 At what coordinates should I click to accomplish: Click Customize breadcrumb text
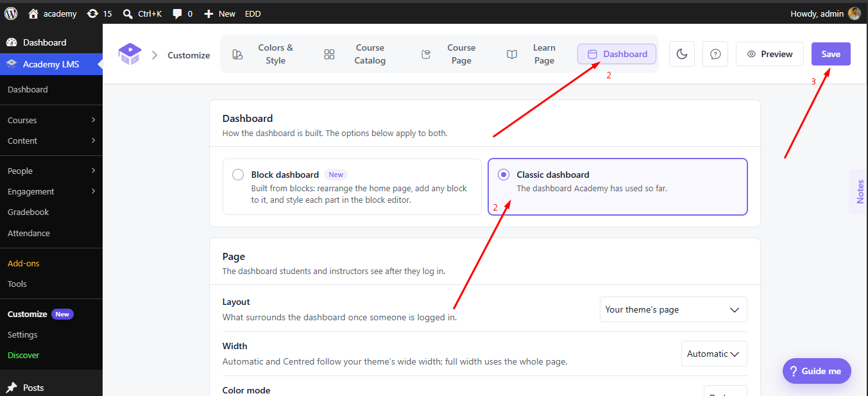189,55
